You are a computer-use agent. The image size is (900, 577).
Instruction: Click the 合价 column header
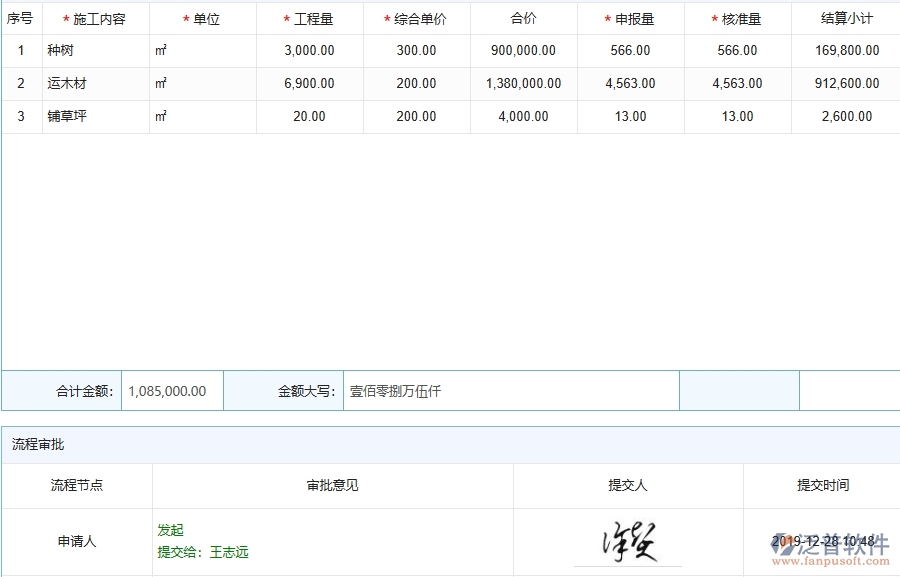click(523, 17)
